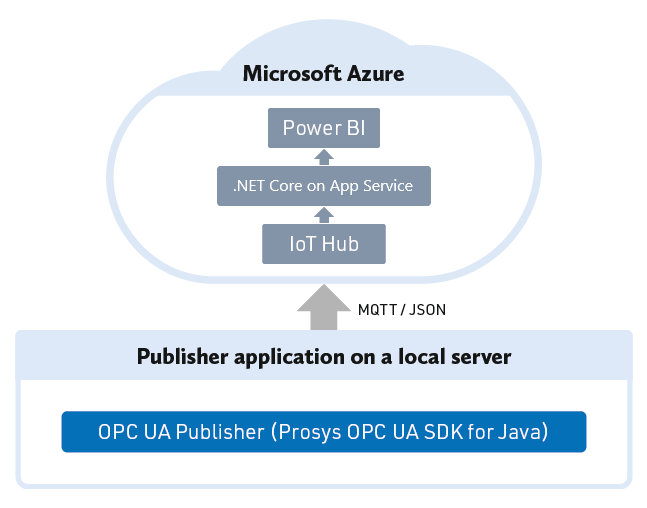Click the arrow between IoT Hub and .NET Core
This screenshot has width=647, height=508.
click(x=324, y=215)
